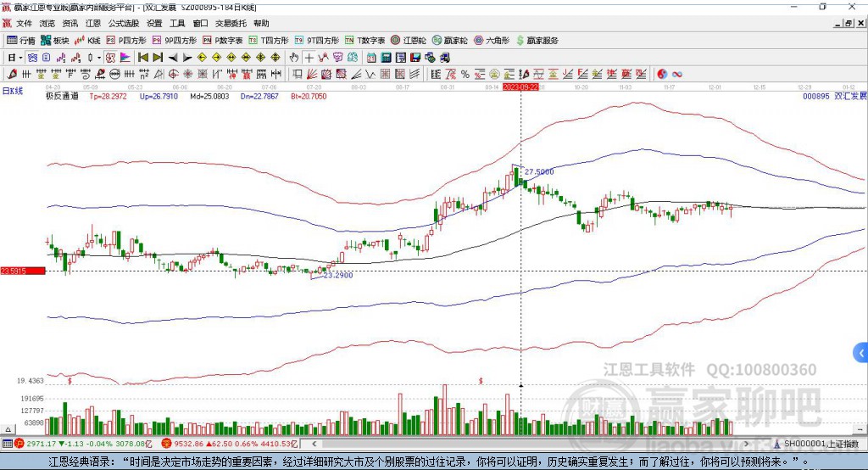Open the calendar icon showing 21
The image size is (868, 470).
(x=371, y=58)
